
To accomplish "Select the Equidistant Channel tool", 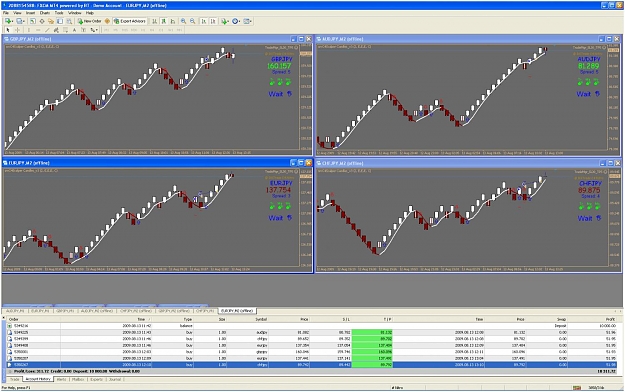I will [x=56, y=30].
